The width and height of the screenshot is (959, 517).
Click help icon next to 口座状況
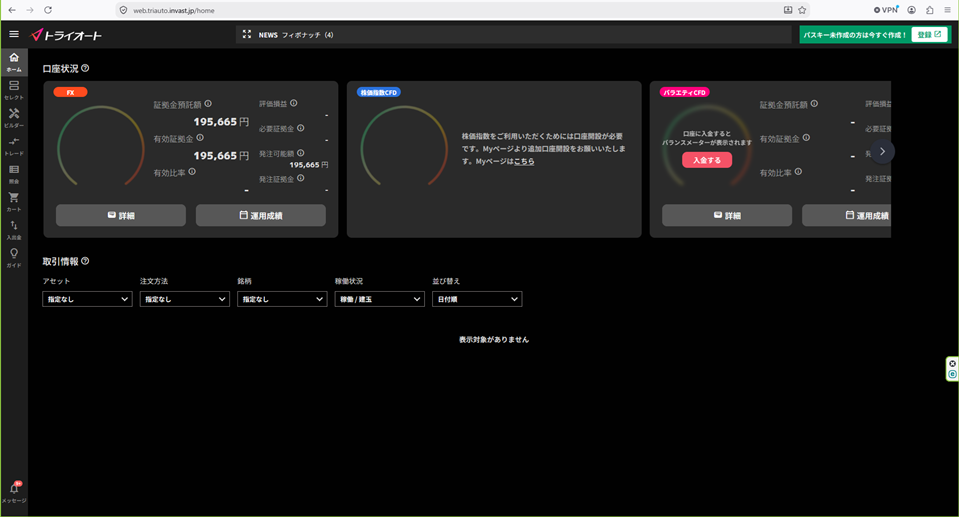[x=85, y=68]
